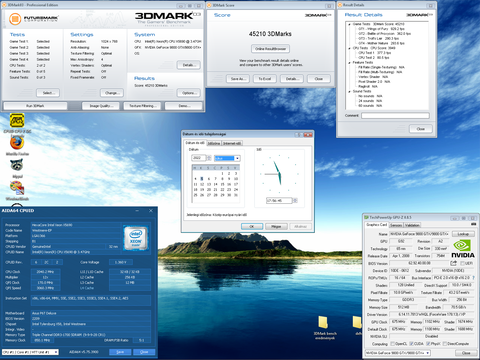Image resolution: width=480 pixels, height=360 pixels.
Task: Click Change... button under Settings
Action: (111, 93)
